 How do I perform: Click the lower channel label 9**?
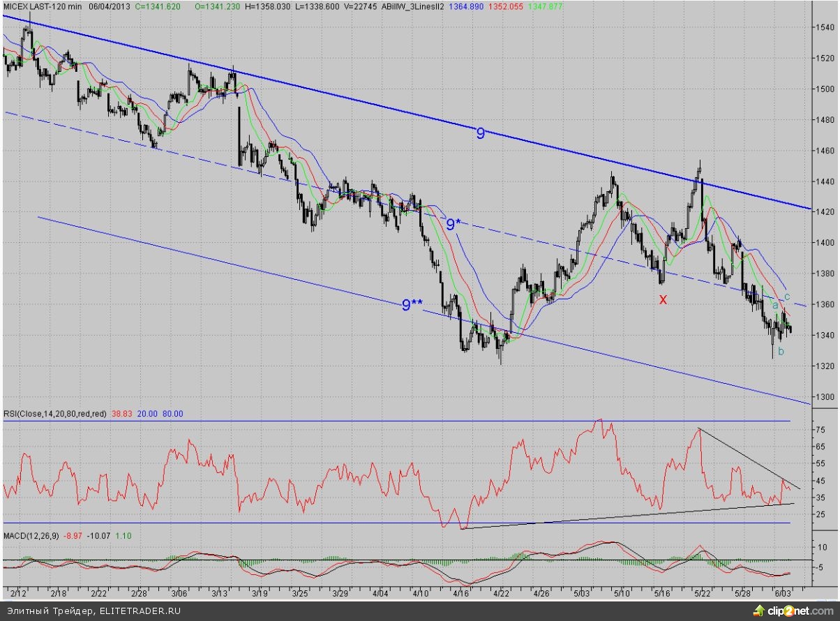coord(412,304)
